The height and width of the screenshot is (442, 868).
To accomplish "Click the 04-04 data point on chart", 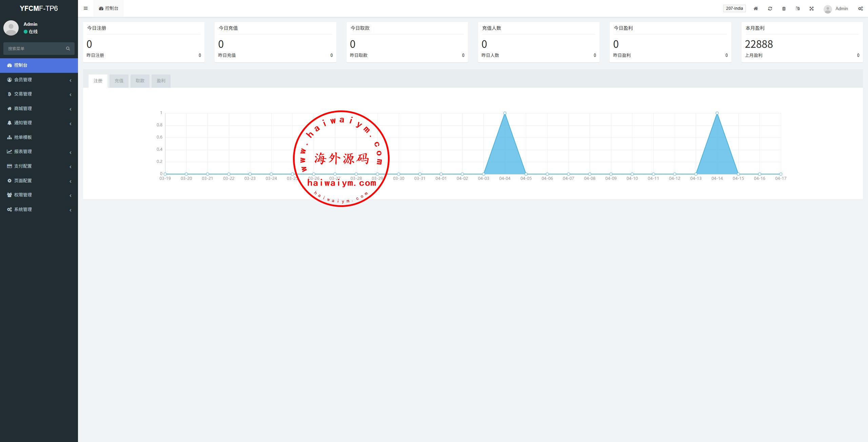I will point(505,113).
